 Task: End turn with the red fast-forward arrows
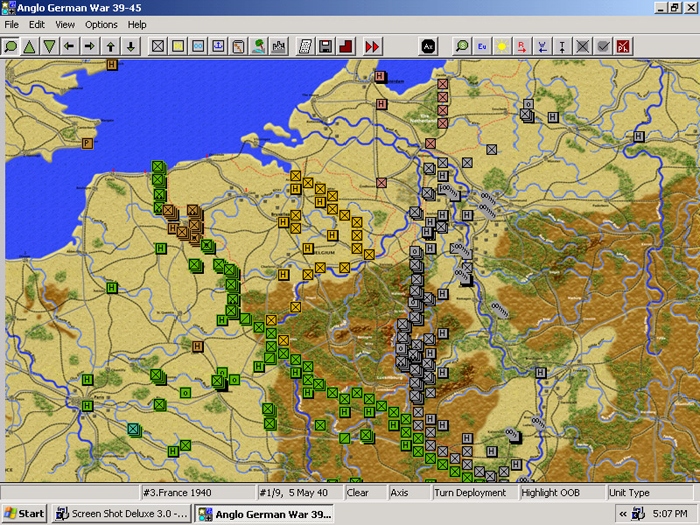[372, 46]
